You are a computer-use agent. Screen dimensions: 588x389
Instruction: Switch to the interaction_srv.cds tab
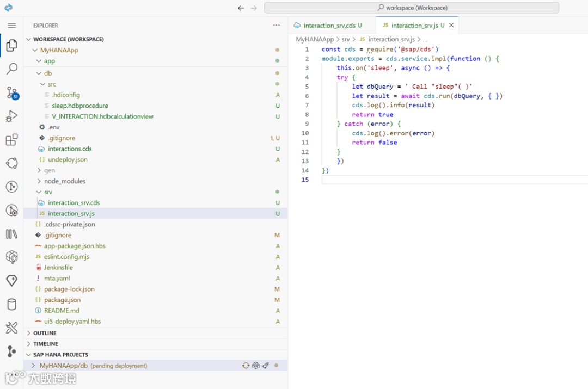point(329,26)
